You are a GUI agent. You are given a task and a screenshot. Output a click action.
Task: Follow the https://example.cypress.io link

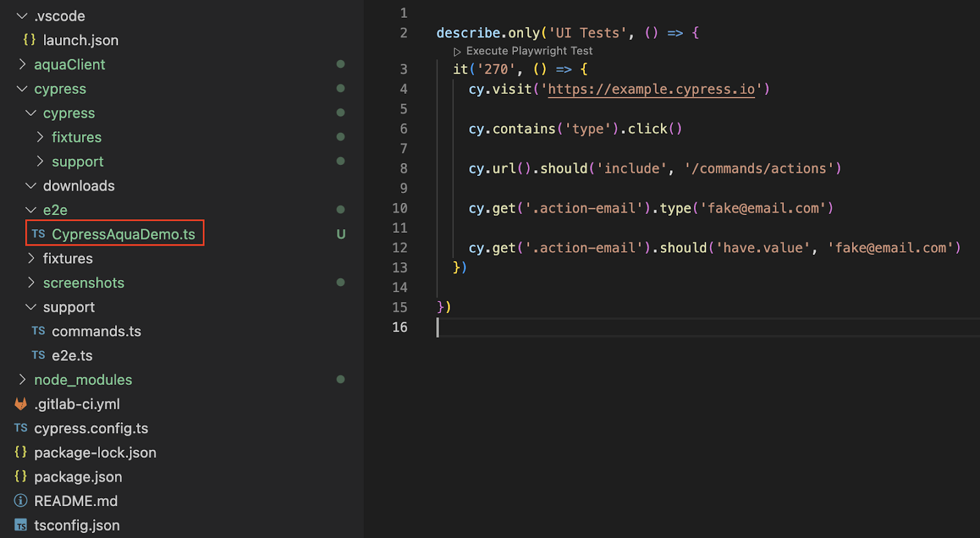(651, 89)
